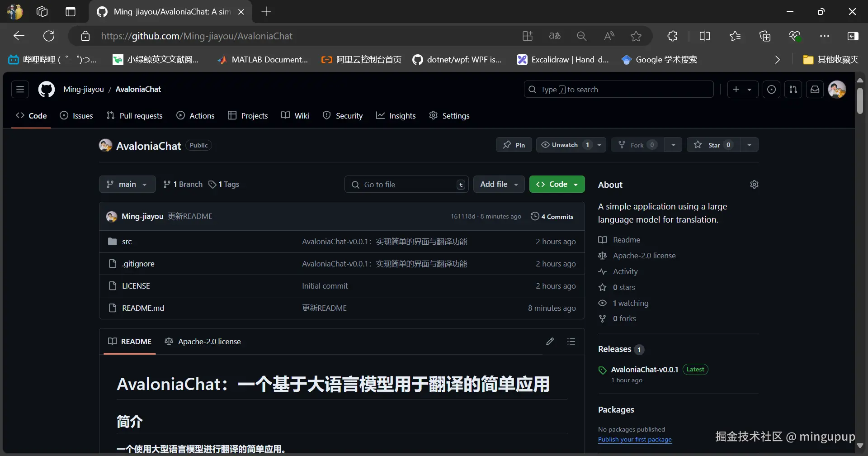Image resolution: width=868 pixels, height=456 pixels.
Task: View the 1 Branch link
Action: [183, 184]
